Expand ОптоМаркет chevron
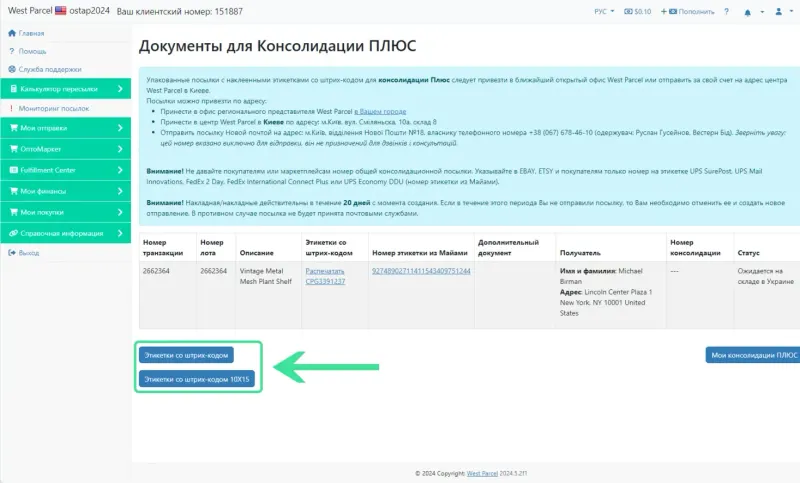 [x=120, y=149]
